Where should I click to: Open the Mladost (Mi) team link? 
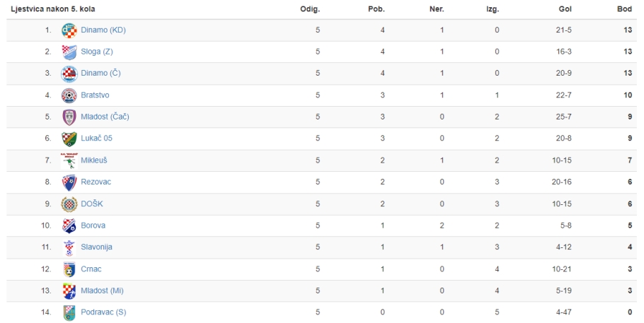point(102,290)
